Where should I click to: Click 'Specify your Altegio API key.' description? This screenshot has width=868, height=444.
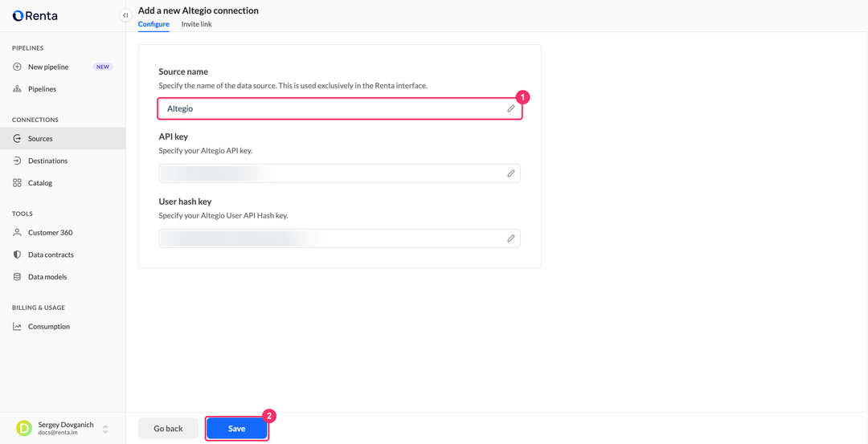(x=206, y=150)
